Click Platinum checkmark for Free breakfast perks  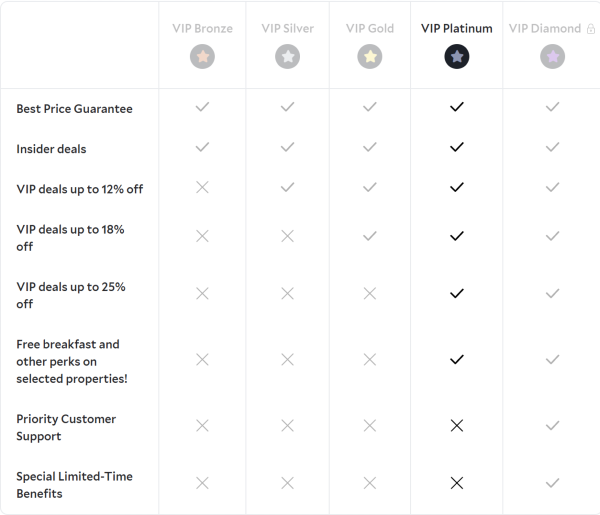[457, 359]
